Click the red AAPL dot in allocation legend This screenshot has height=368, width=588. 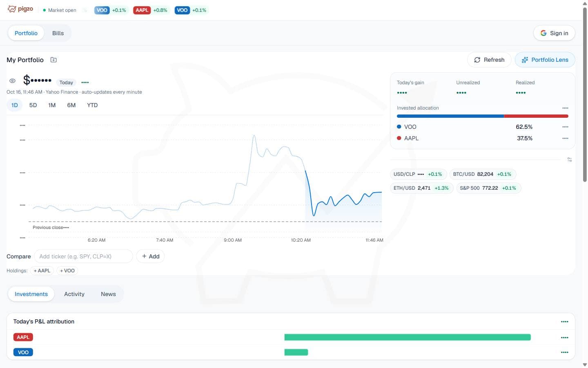pyautogui.click(x=399, y=138)
